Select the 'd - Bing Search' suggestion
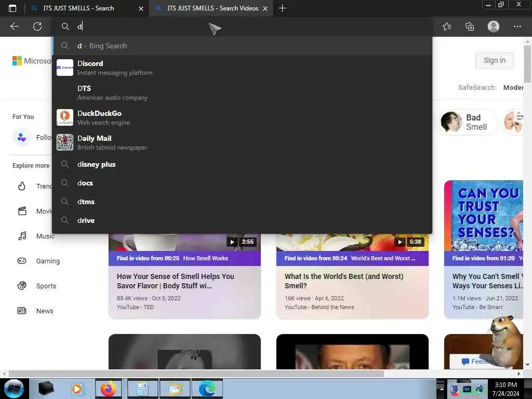 click(242, 46)
